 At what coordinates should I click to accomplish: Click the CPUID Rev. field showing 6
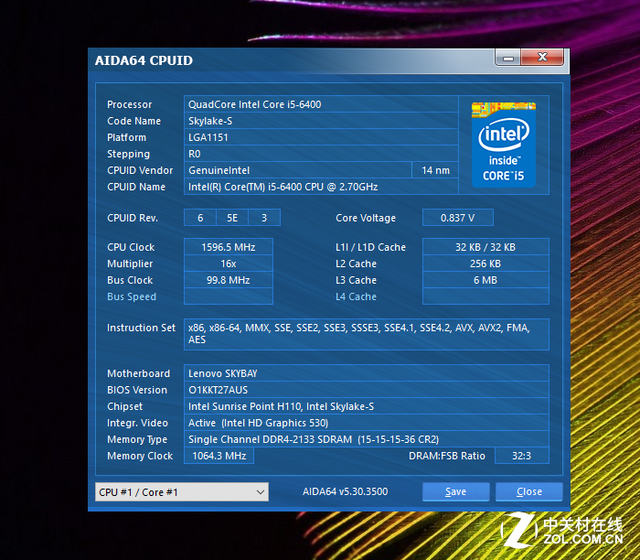coord(200,218)
